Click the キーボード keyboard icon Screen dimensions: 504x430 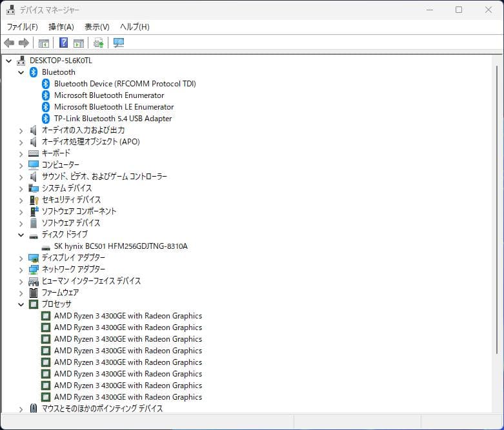click(34, 153)
